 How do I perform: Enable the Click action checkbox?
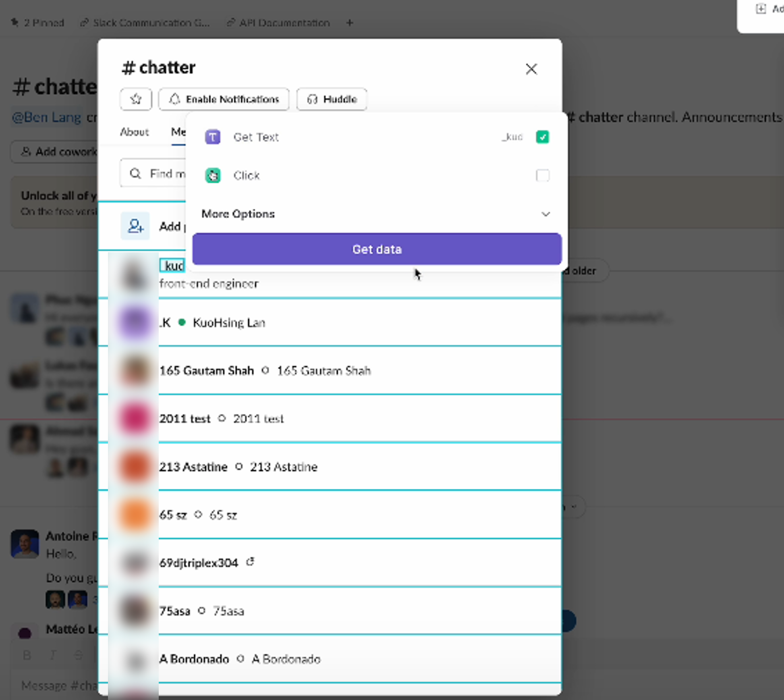pyautogui.click(x=542, y=175)
